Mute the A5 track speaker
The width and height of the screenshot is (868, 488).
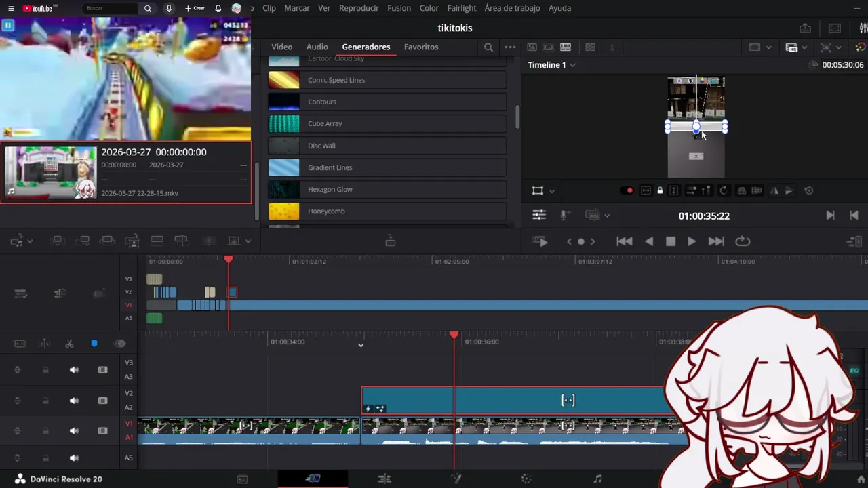pyautogui.click(x=74, y=458)
